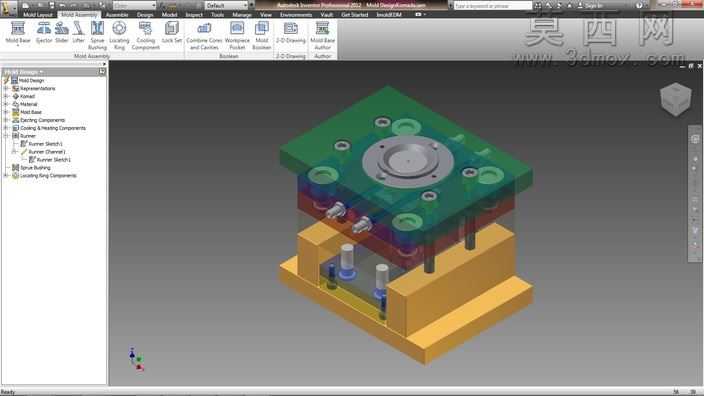Switch to the Tools tab
Viewport: 704px width, 396px height.
click(x=217, y=15)
